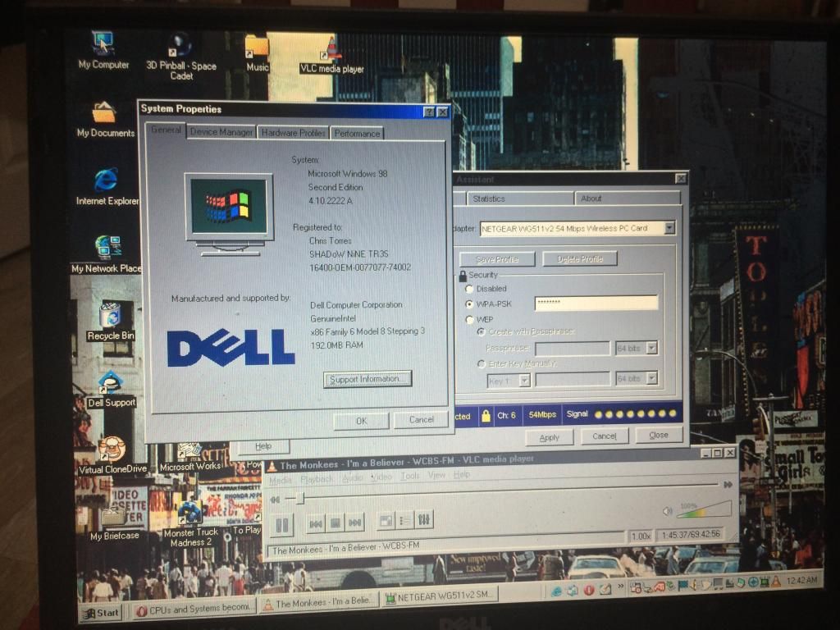
Task: Click the WPA-PSK passphrase field
Action: coord(596,303)
